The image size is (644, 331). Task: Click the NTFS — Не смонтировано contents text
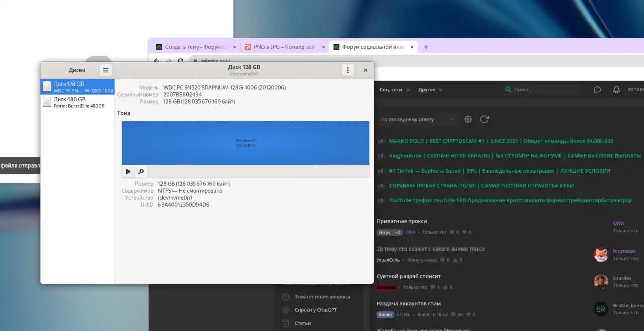click(x=190, y=191)
